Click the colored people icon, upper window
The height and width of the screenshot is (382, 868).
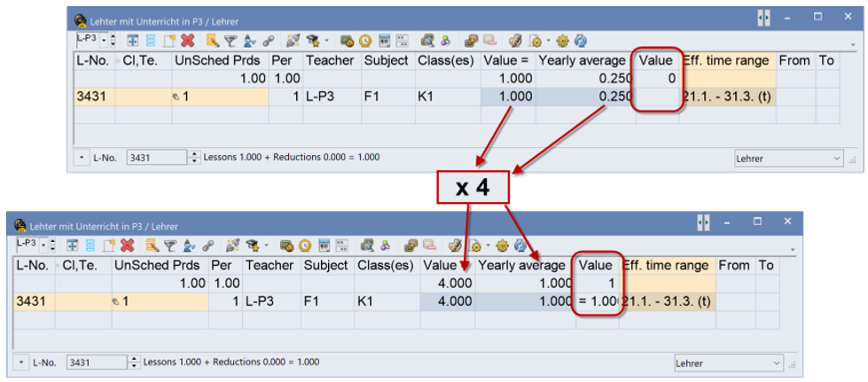coord(445,41)
